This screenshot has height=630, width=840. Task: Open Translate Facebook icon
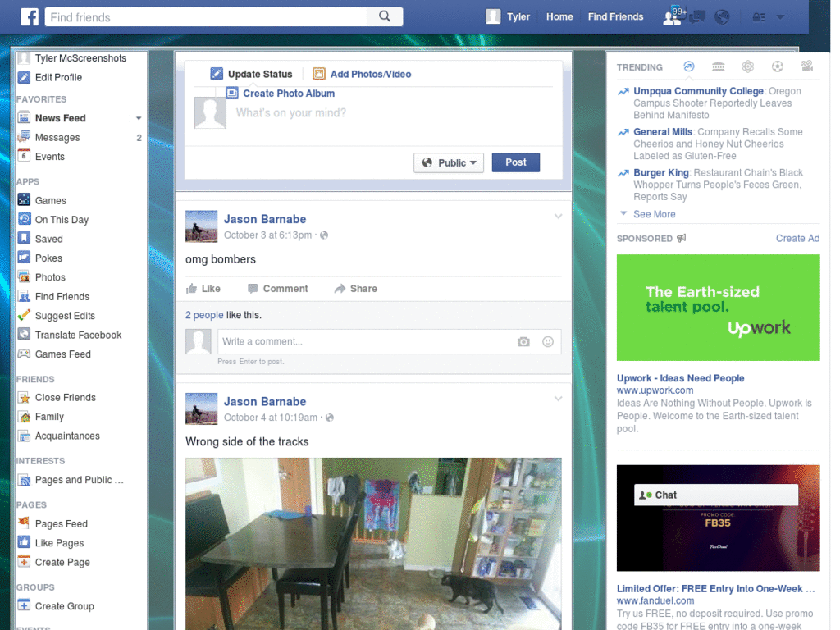click(24, 335)
